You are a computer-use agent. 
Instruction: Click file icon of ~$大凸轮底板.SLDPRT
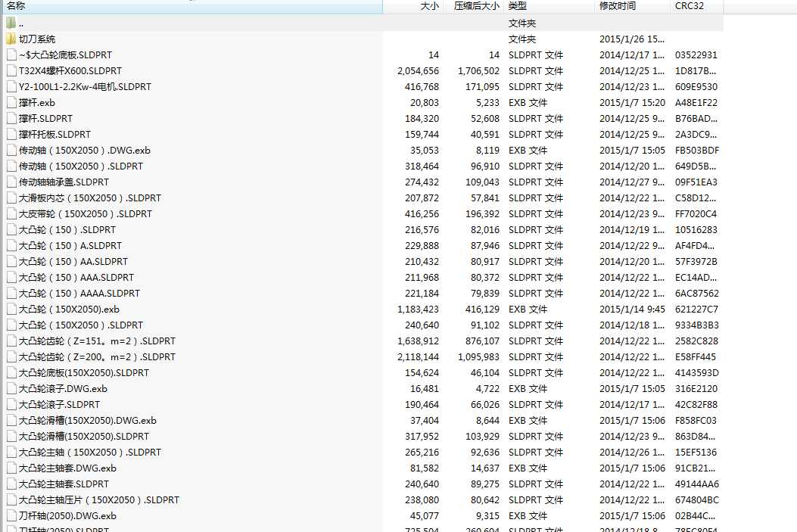pos(11,55)
